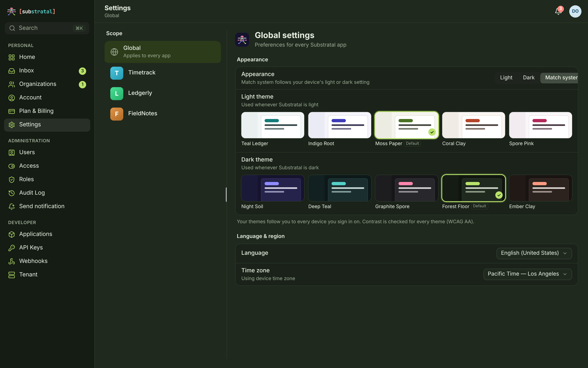Open the Language dropdown
The image size is (588, 368).
tap(534, 253)
